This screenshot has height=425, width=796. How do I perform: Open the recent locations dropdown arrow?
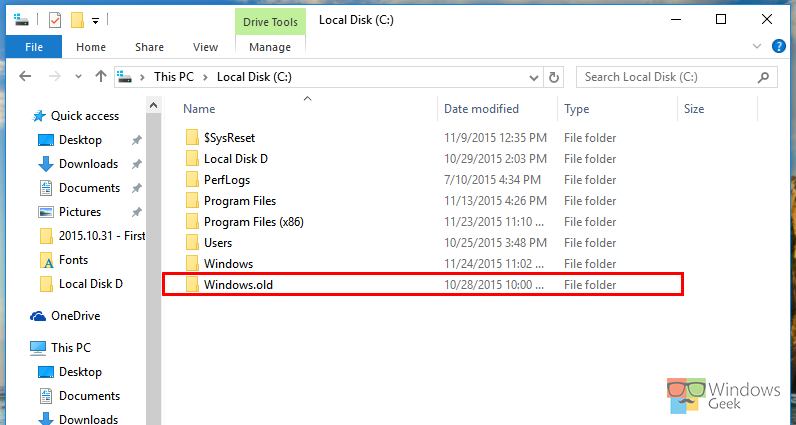click(78, 77)
